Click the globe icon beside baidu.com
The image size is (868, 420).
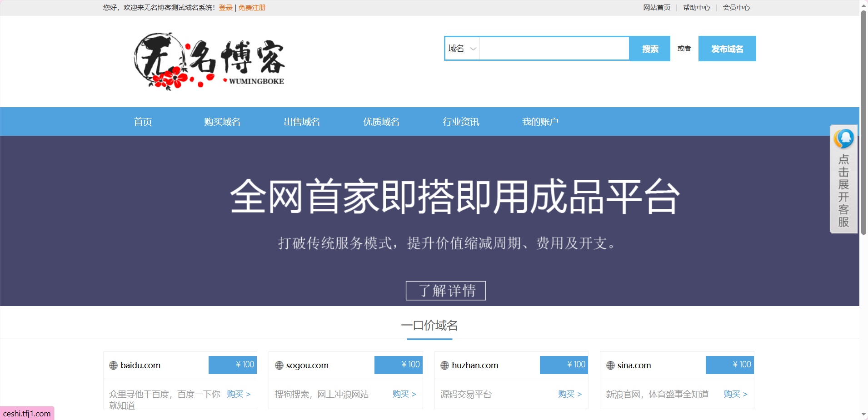pos(112,365)
